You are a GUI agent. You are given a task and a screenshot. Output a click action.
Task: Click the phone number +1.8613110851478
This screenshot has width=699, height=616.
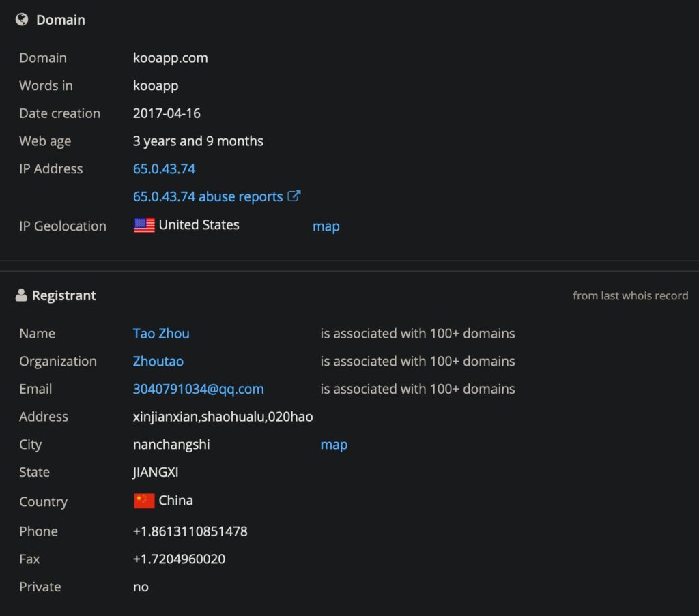pyautogui.click(x=190, y=531)
